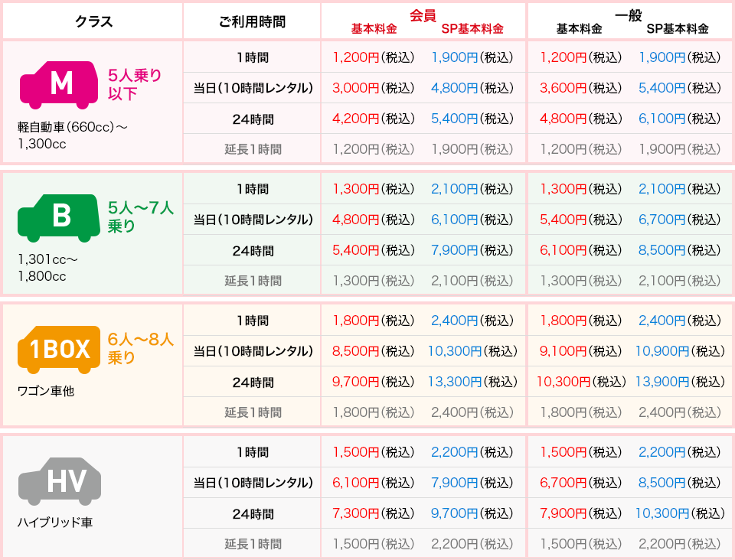This screenshot has width=735, height=560.
Task: Click HV 当日(10時間レンタル) row label
Action: [253, 483]
